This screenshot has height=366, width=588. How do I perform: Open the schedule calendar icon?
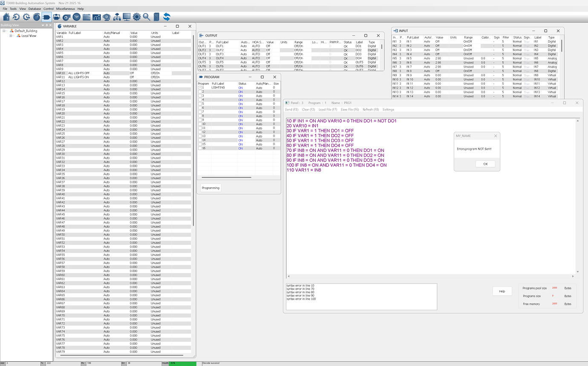[86, 17]
